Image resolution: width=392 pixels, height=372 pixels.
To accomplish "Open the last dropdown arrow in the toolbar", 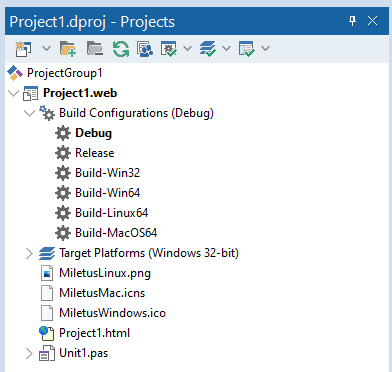I will 265,49.
